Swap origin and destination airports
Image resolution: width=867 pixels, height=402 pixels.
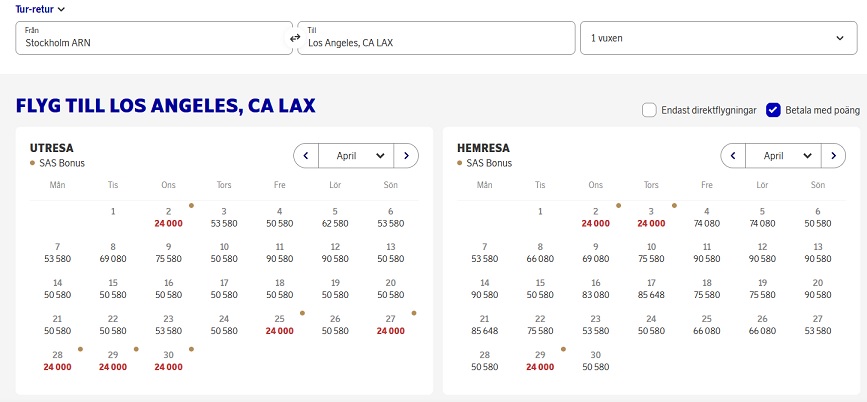(294, 38)
